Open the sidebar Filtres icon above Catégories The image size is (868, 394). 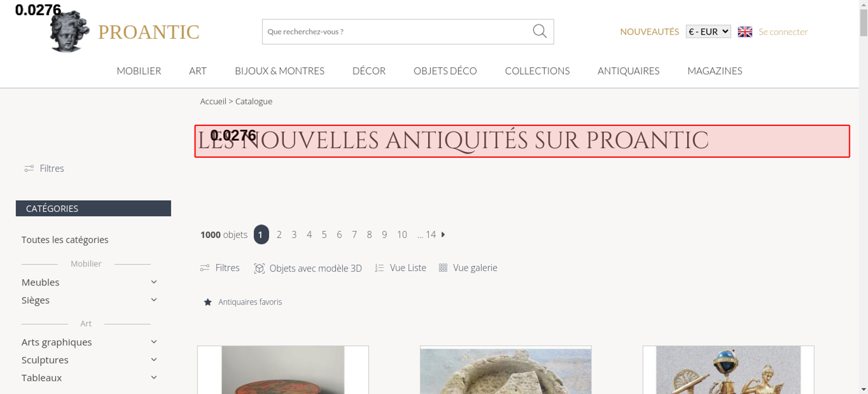click(x=29, y=168)
